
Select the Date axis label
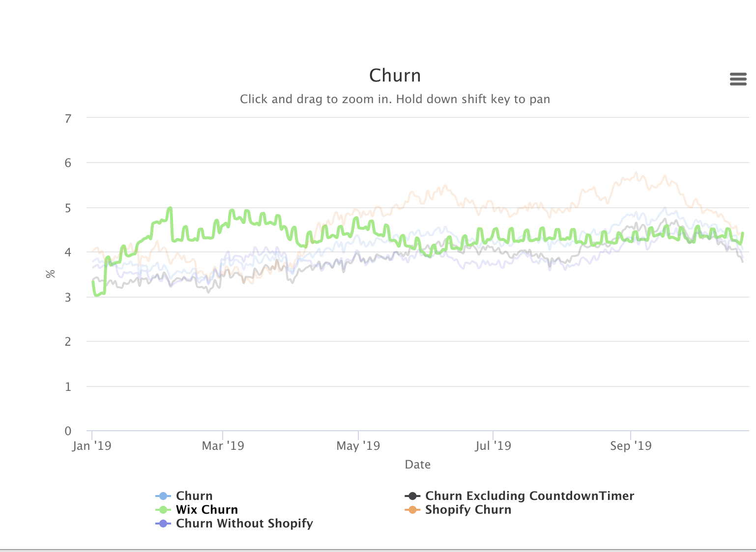[417, 464]
